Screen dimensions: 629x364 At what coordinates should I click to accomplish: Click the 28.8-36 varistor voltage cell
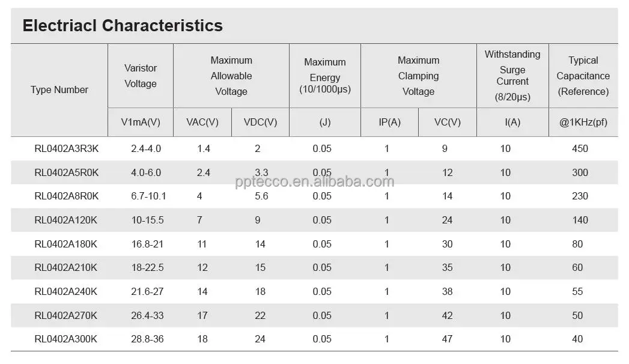[x=147, y=339]
